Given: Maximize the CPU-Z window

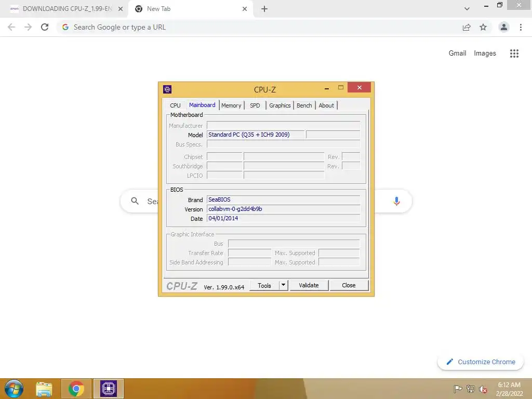Looking at the screenshot, I should click(x=341, y=87).
